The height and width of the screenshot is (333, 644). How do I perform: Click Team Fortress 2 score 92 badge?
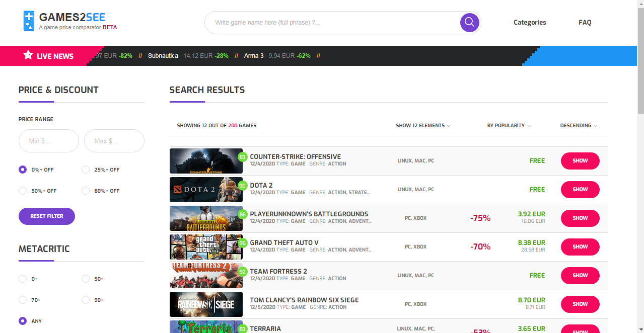pyautogui.click(x=242, y=272)
